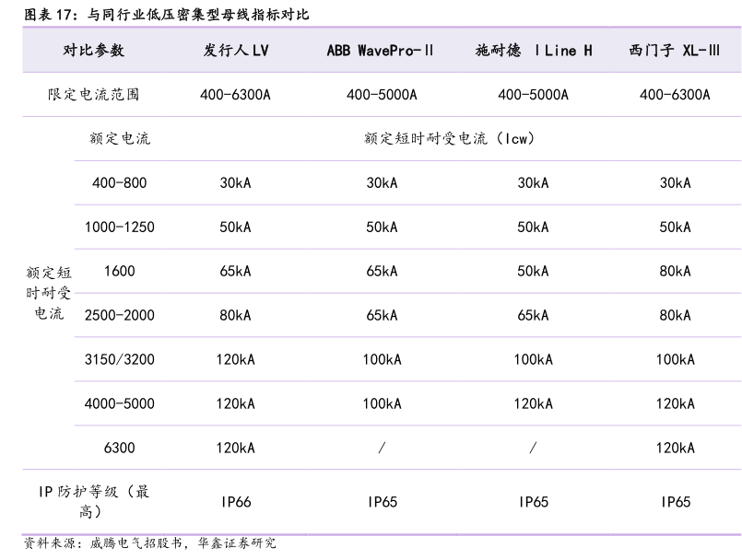Click '400-6300A' under 西门子 XL-III
The width and height of the screenshot is (742, 560).
click(675, 95)
